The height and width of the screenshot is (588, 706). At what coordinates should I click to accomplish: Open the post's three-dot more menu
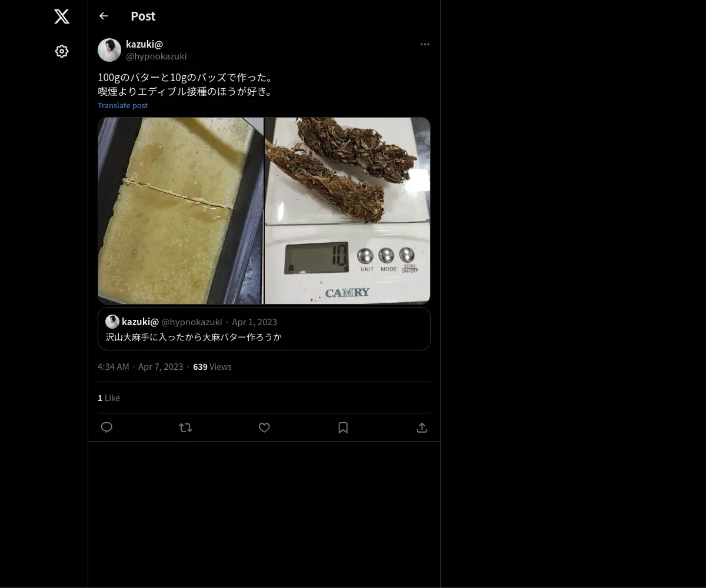click(x=425, y=44)
